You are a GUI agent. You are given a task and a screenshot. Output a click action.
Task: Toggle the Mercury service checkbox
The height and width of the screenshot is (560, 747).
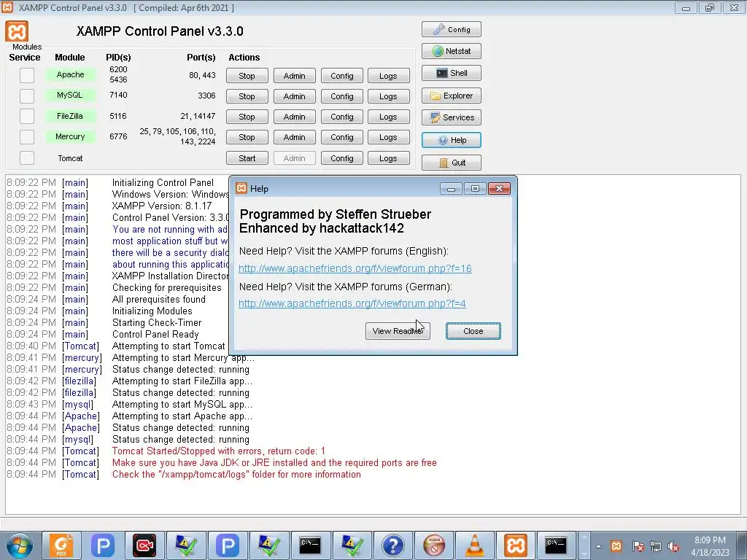[x=27, y=136]
